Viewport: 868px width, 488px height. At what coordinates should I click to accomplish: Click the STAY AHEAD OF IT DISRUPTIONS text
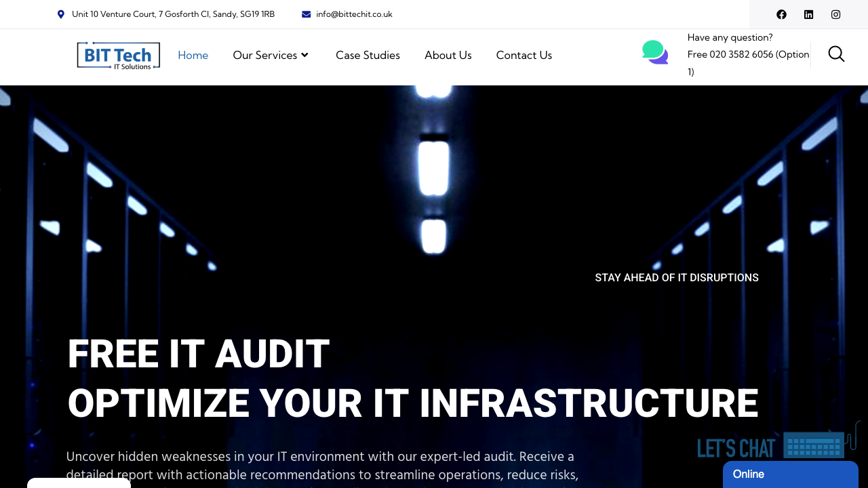[676, 277]
